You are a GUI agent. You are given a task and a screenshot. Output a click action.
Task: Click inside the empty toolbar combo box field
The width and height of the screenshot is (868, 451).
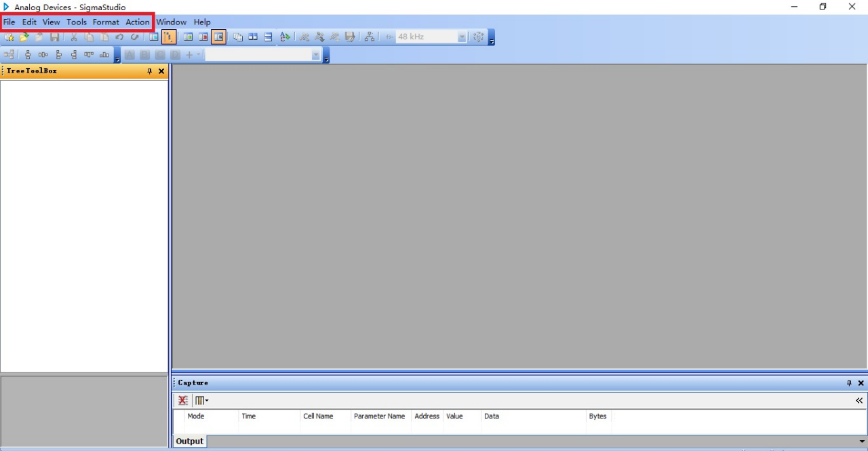258,55
